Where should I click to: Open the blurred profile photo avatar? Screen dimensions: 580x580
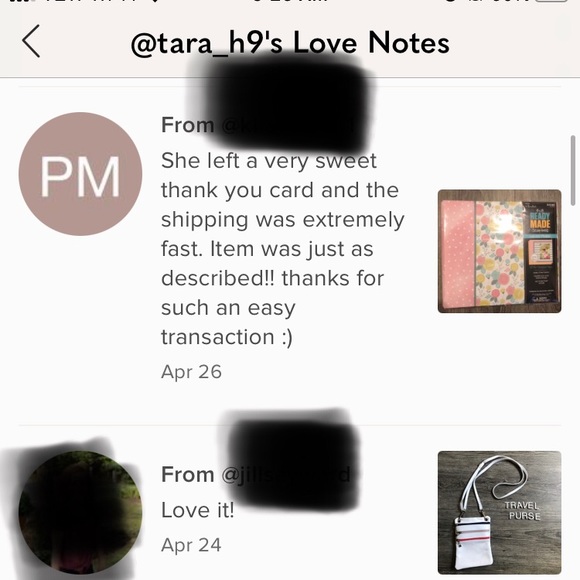click(x=80, y=512)
